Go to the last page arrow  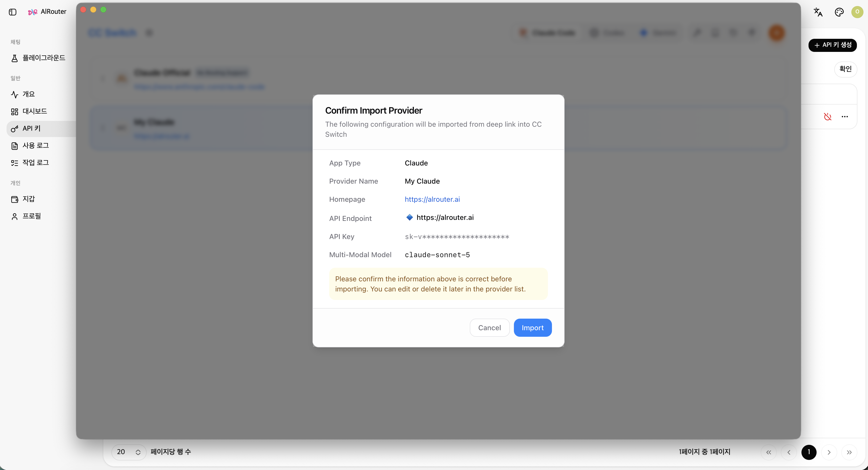pyautogui.click(x=849, y=452)
